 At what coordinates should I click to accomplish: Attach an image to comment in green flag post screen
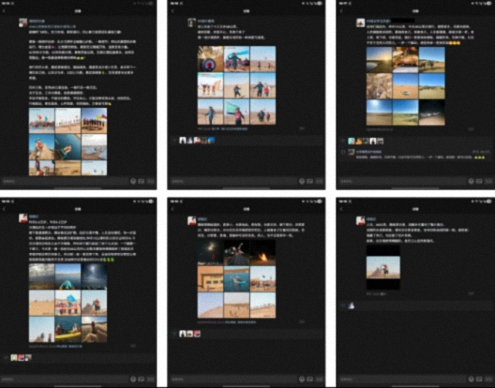tap(310, 181)
